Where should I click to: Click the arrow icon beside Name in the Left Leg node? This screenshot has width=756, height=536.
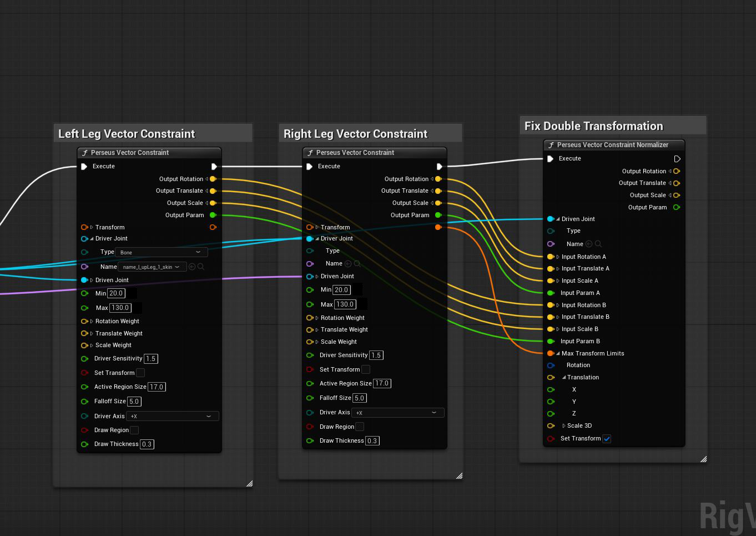[192, 267]
